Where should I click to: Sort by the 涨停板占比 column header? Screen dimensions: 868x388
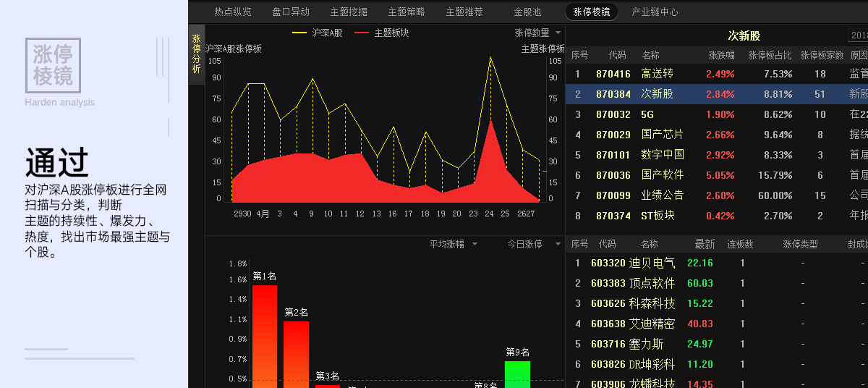coord(770,55)
